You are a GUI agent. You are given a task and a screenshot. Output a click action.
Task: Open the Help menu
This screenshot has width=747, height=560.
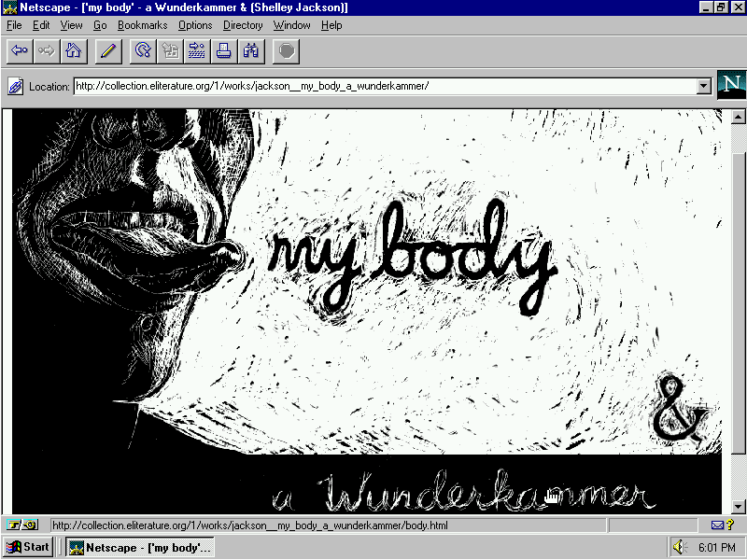click(x=331, y=25)
